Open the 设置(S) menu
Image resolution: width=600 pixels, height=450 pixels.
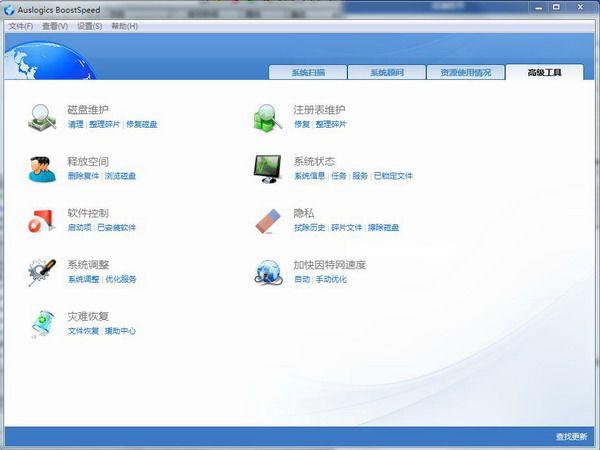coord(90,26)
